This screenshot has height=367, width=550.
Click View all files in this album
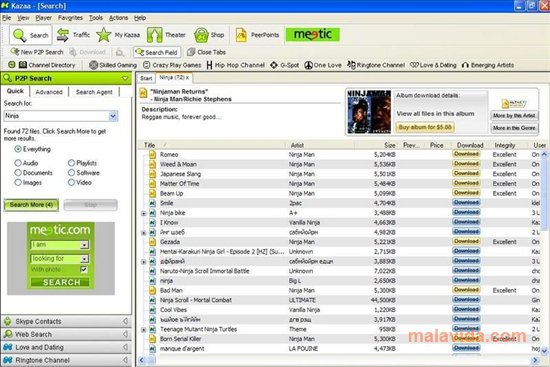(435, 114)
